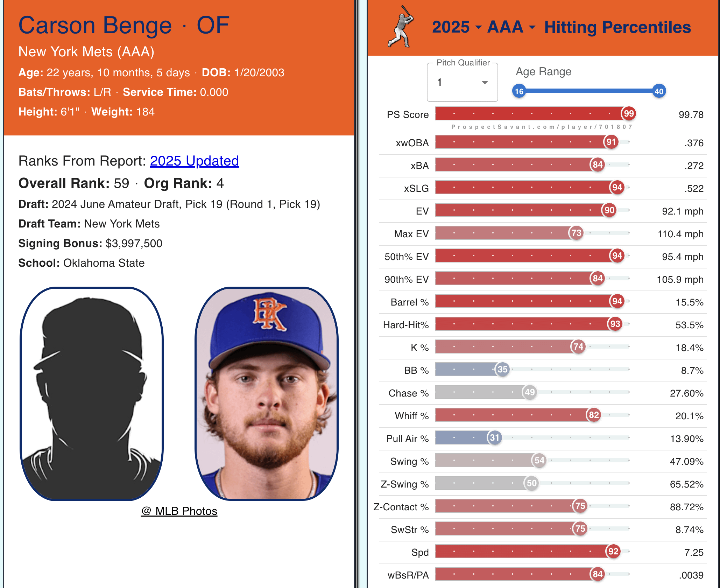Click the PS Score 99 percentile badge
The width and height of the screenshot is (720, 588).
(629, 113)
